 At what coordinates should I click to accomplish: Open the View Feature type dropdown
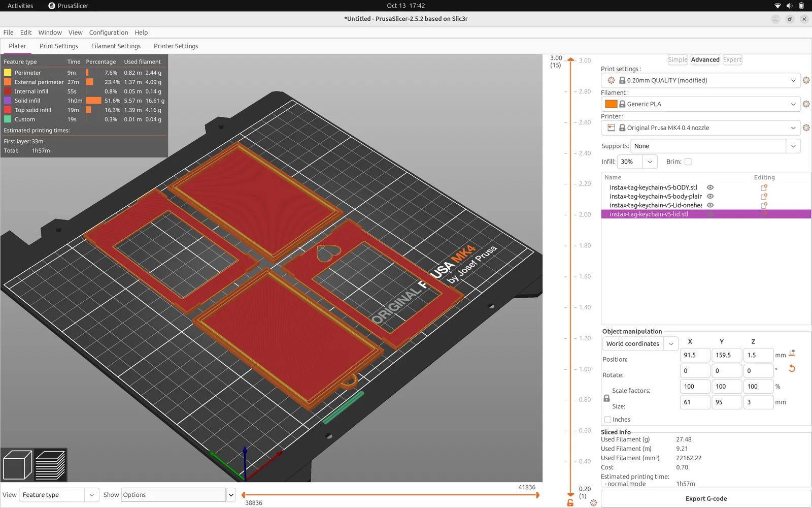click(91, 495)
